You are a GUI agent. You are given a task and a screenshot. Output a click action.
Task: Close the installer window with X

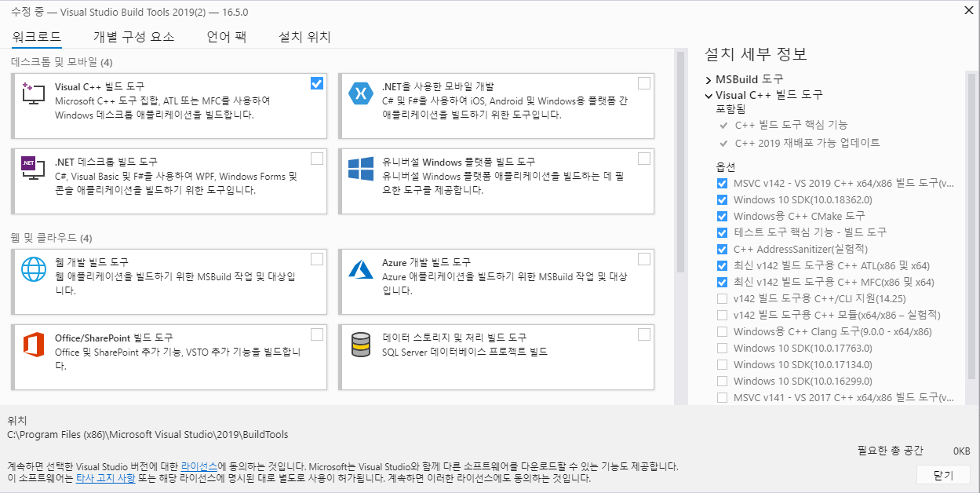point(967,10)
